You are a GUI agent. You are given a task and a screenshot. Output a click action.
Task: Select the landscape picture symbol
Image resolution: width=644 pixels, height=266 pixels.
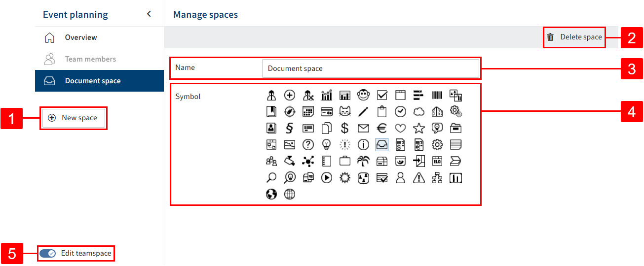(x=290, y=144)
